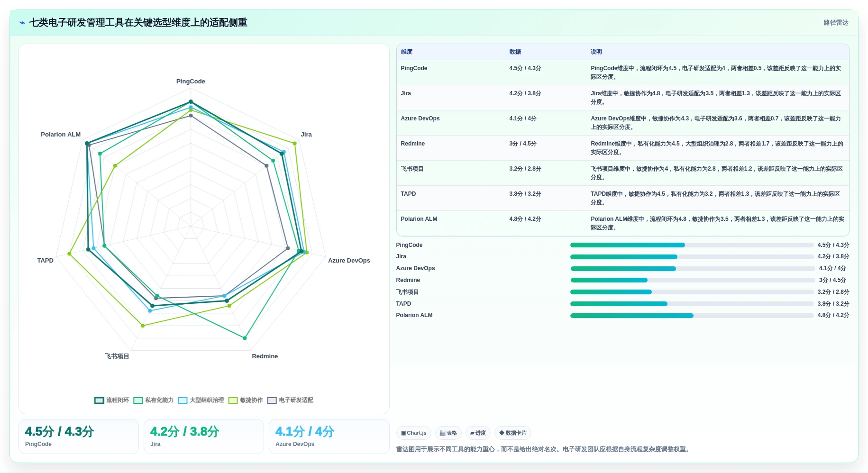868x473 pixels.
Task: Toggle the 流程闭环 legend series
Action: coord(111,400)
